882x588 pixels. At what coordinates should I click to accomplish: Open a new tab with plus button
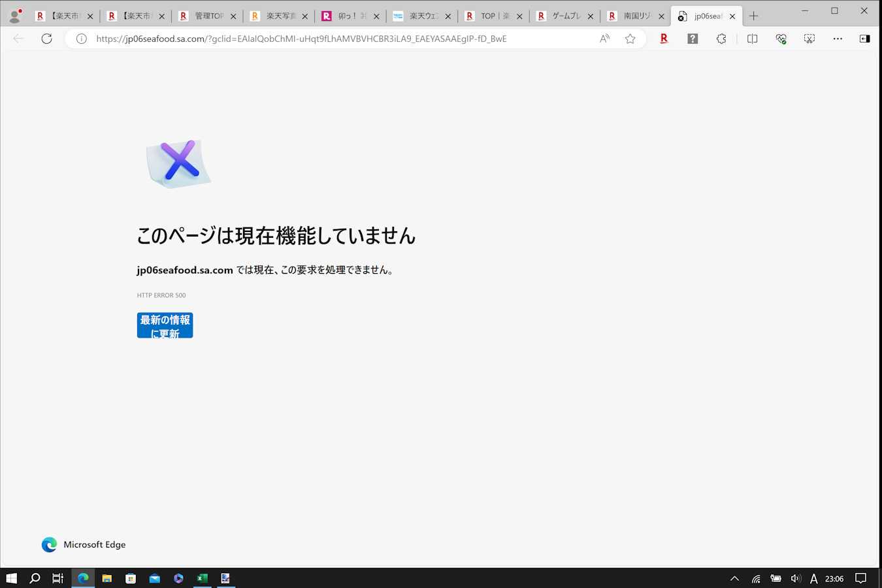tap(753, 16)
